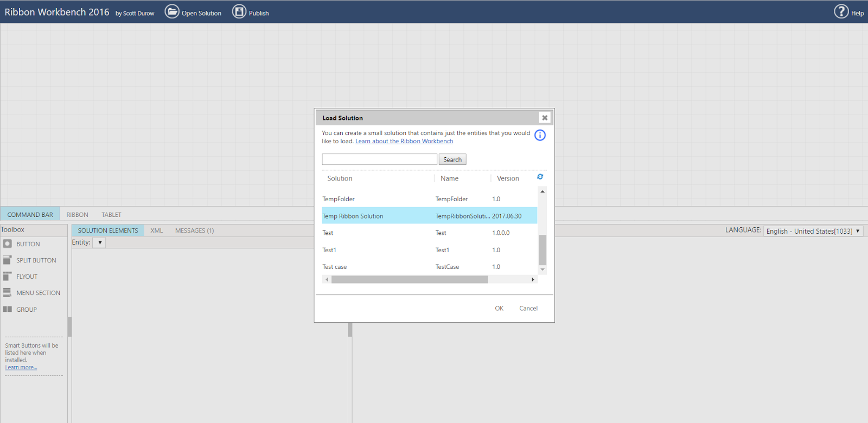The width and height of the screenshot is (868, 423).
Task: Click the TestCase name cell
Action: pos(447,267)
